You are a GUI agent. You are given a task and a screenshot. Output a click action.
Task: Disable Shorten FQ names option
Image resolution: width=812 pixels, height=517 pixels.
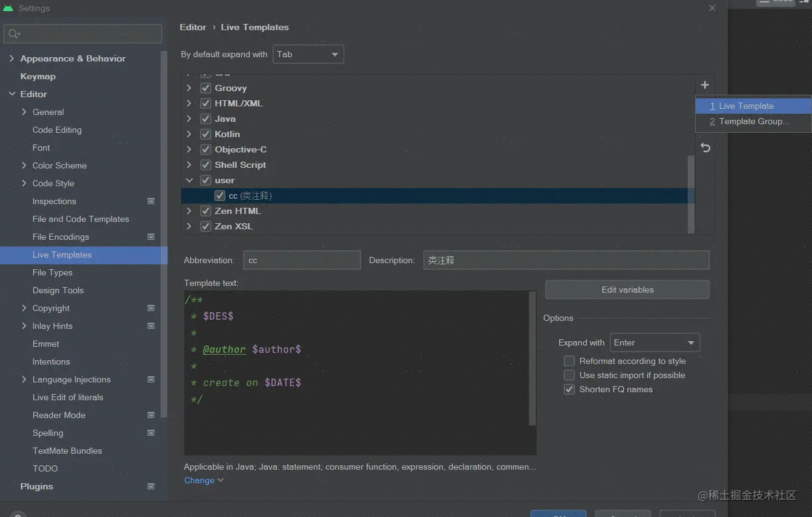pyautogui.click(x=569, y=389)
